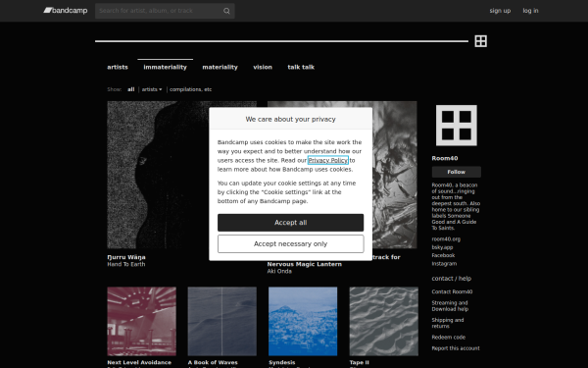The width and height of the screenshot is (588, 368).
Task: Open the Syndesis cover art
Action: (x=303, y=322)
